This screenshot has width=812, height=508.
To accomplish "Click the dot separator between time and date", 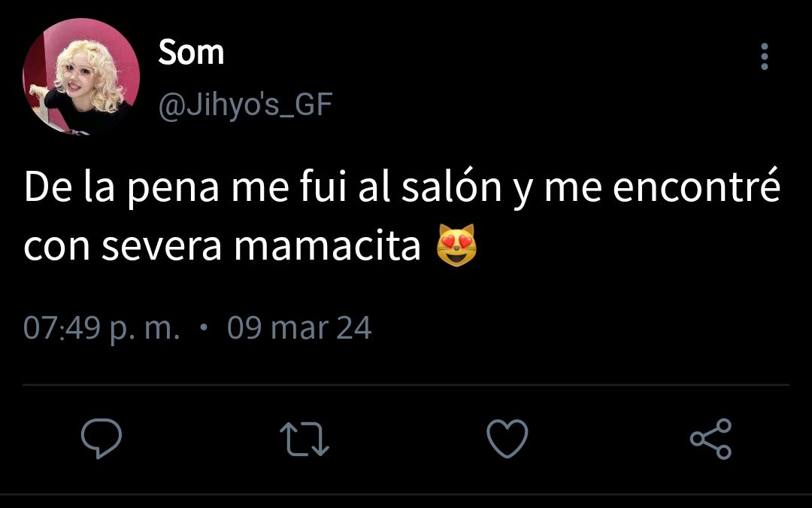I will tap(204, 327).
